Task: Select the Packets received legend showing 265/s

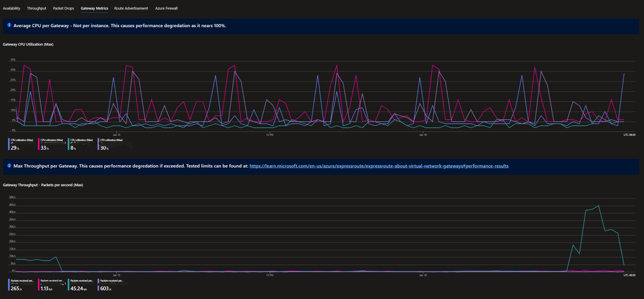Action: [x=21, y=285]
